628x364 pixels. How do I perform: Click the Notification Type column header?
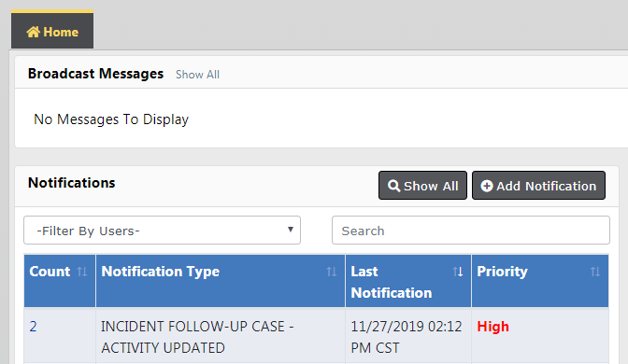click(221, 281)
